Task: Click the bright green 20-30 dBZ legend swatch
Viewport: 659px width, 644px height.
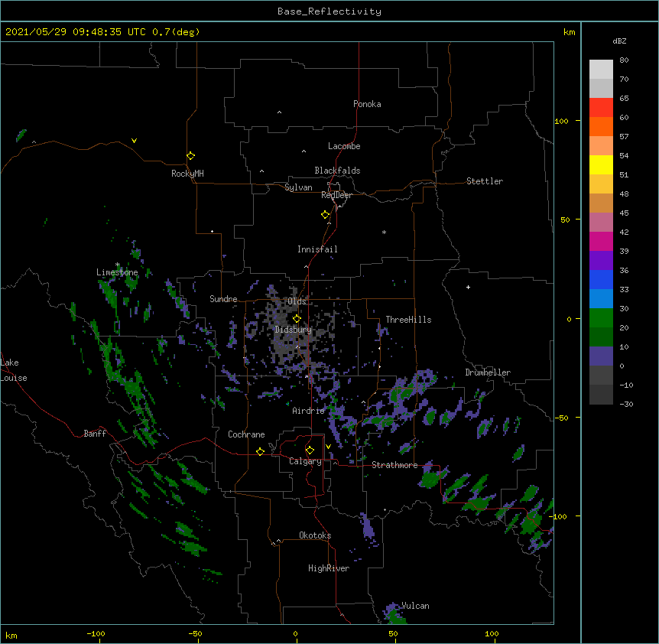Action: tap(601, 318)
